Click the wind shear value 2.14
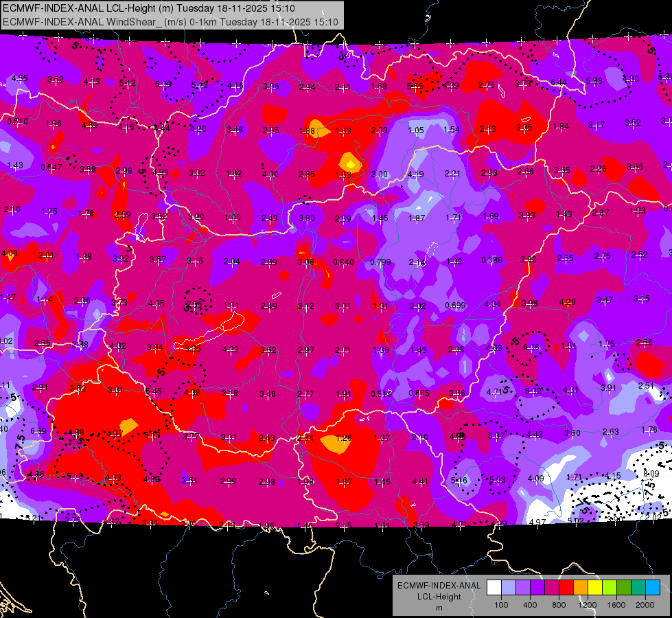The height and width of the screenshot is (618, 672). [417, 262]
